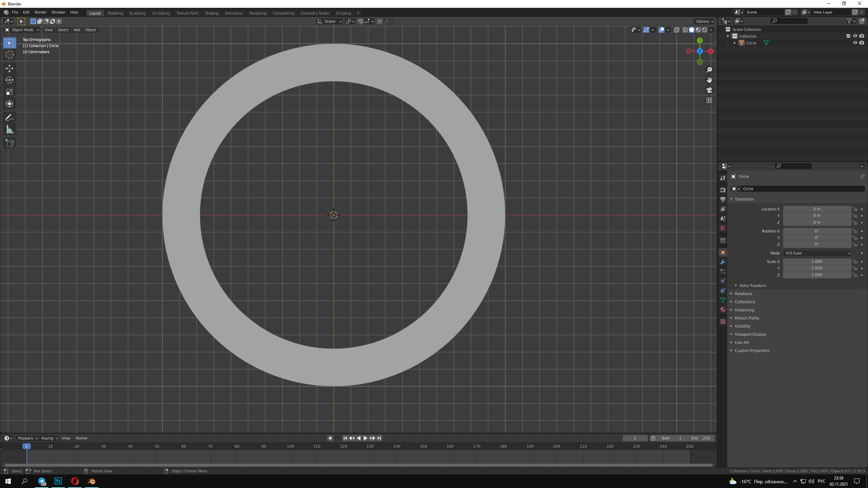Open the Render properties tab

pyautogui.click(x=723, y=190)
